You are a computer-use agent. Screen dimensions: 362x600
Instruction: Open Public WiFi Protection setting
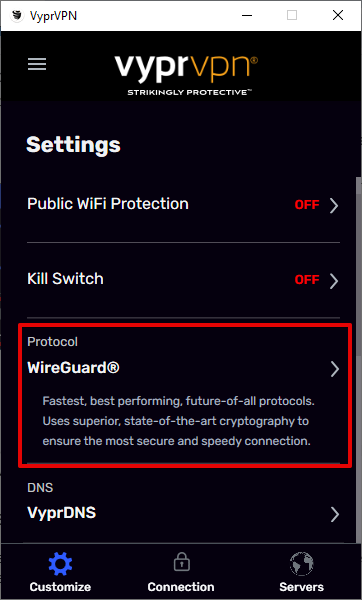click(x=183, y=205)
